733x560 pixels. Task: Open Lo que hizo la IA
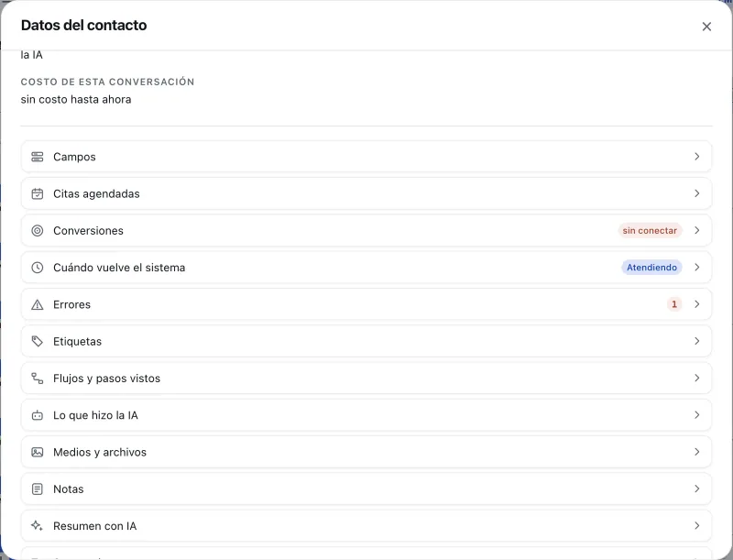coord(366,415)
